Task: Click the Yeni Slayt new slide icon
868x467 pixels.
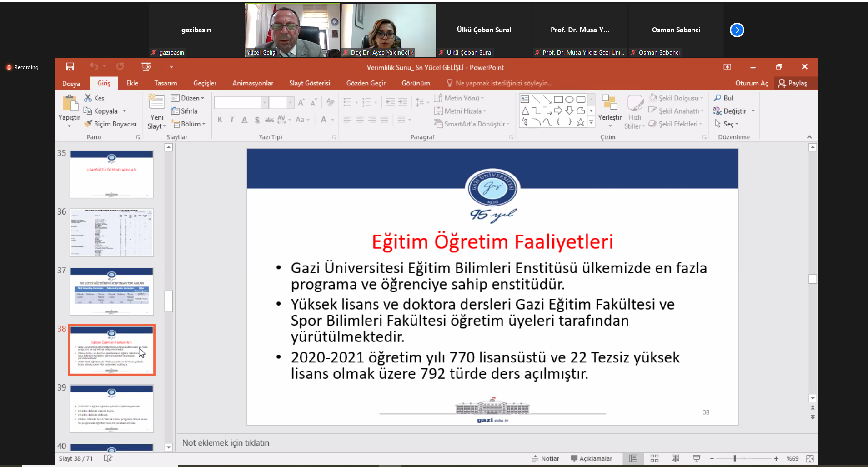Action: point(156,103)
